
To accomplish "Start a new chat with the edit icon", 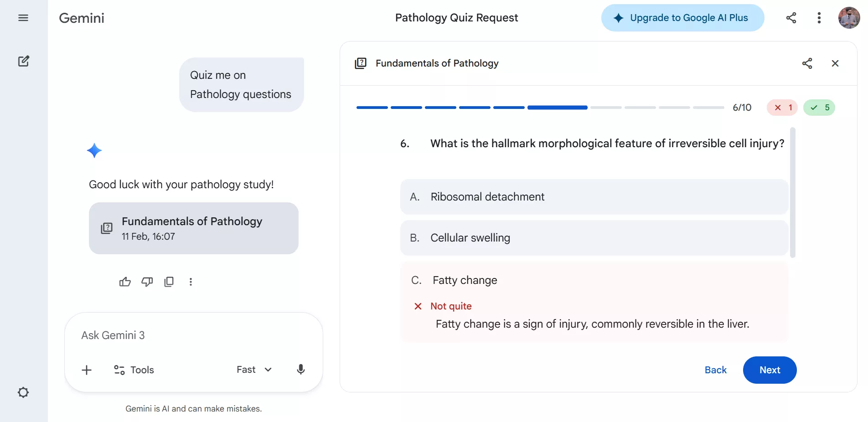I will (x=23, y=61).
